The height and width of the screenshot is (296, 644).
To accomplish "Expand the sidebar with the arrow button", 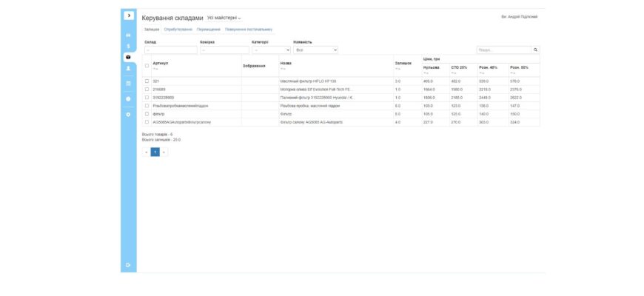I will pos(129,15).
